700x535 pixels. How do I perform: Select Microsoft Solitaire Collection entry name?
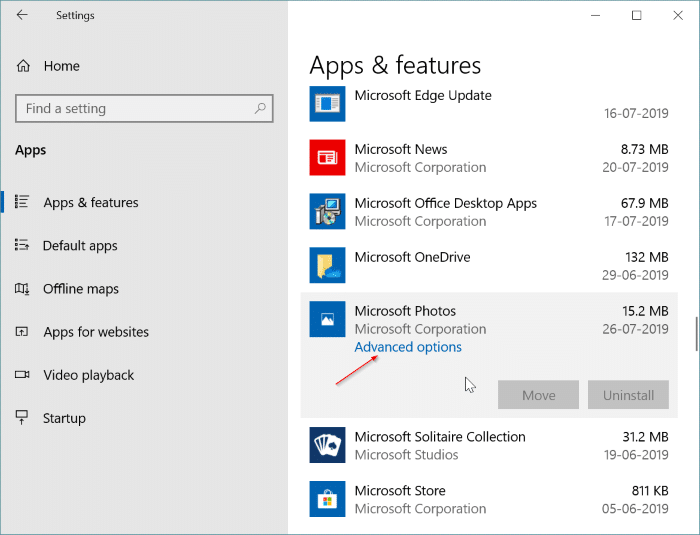pos(440,437)
